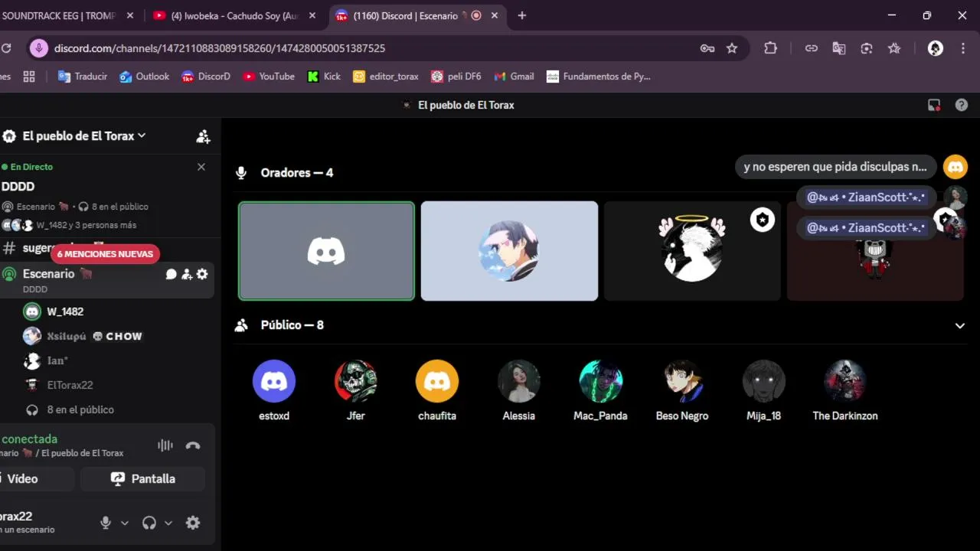The image size is (980, 551).
Task: Open The Darkinzon audience member avatar
Action: click(x=845, y=381)
